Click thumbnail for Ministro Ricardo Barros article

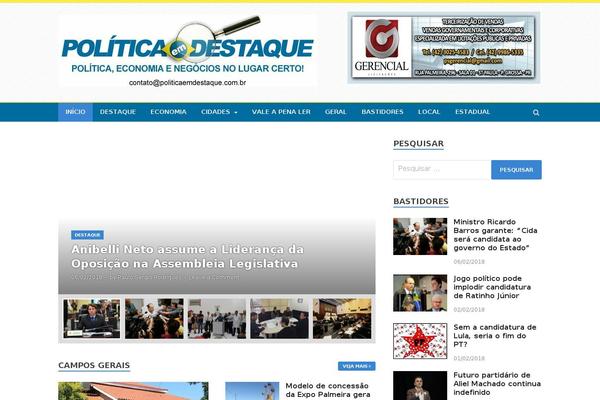[420, 237]
